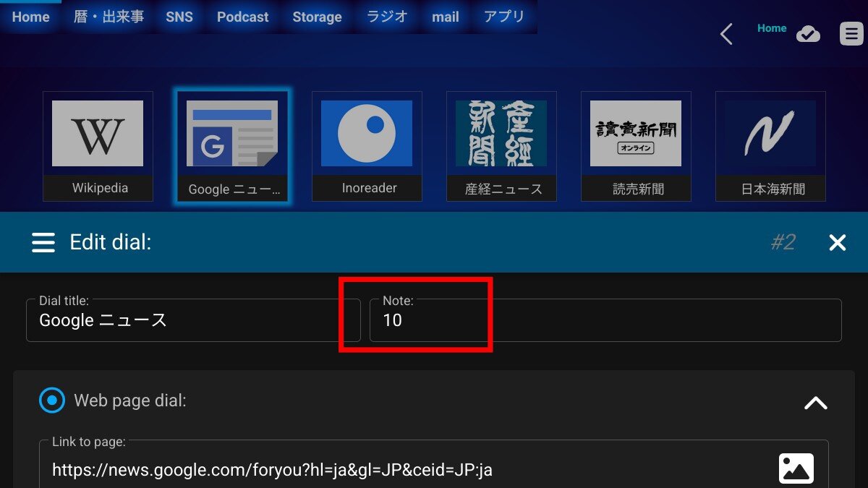Screen dimensions: 868x488
Task: Open the Edit dial hamburger menu
Action: (x=43, y=242)
